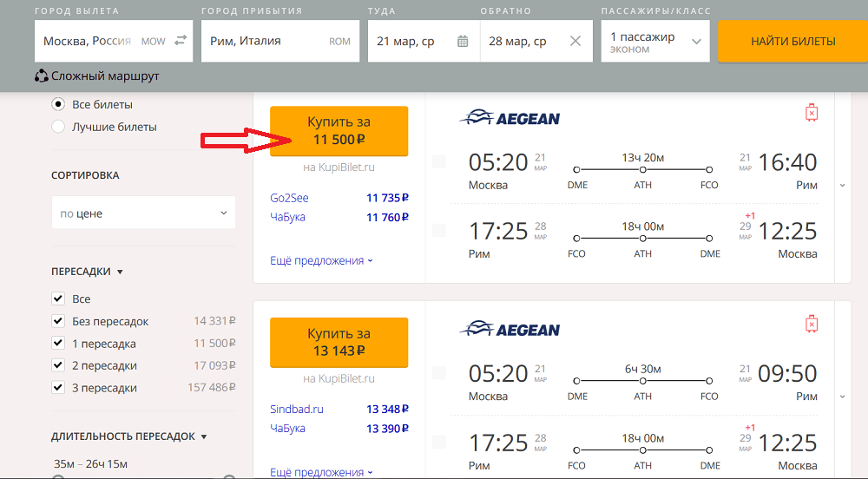Open the Go2See offer link

click(290, 198)
